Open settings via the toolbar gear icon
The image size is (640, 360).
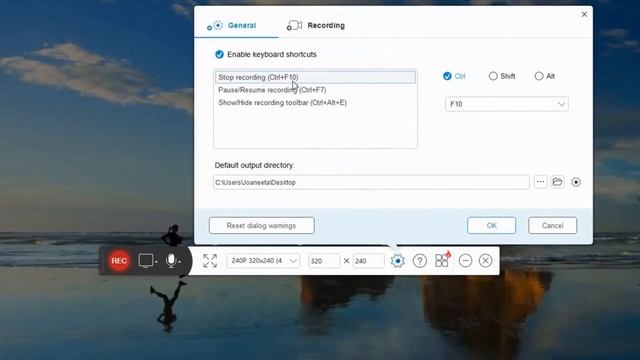point(398,260)
